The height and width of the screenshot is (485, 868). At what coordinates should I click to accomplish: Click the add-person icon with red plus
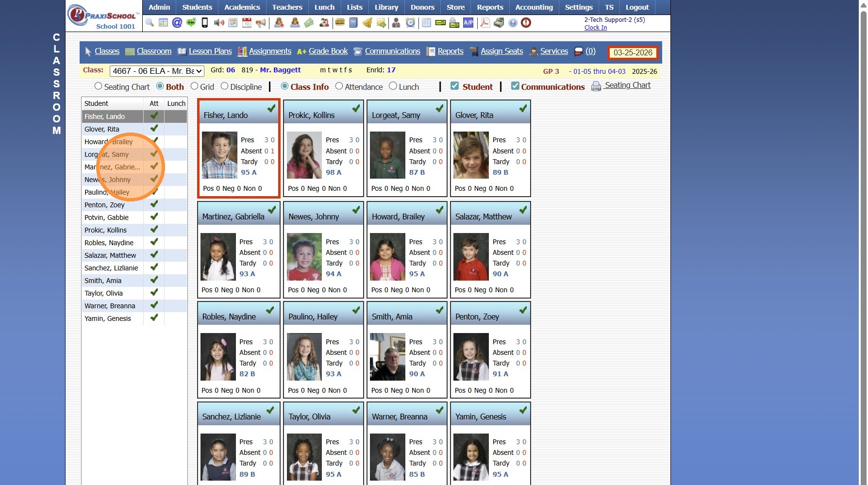[x=279, y=23]
